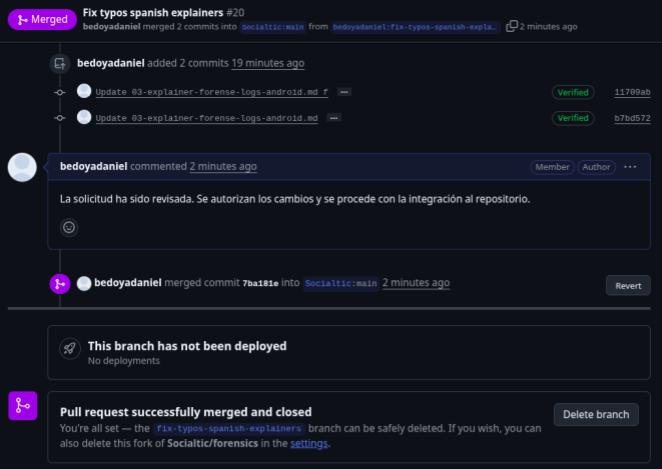
Task: Click Delete branch button
Action: [596, 415]
